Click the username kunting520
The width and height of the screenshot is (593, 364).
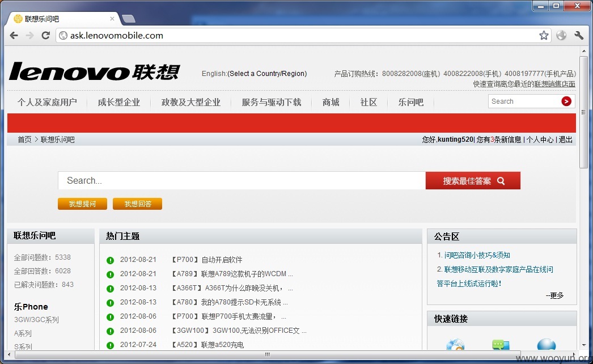coord(455,139)
